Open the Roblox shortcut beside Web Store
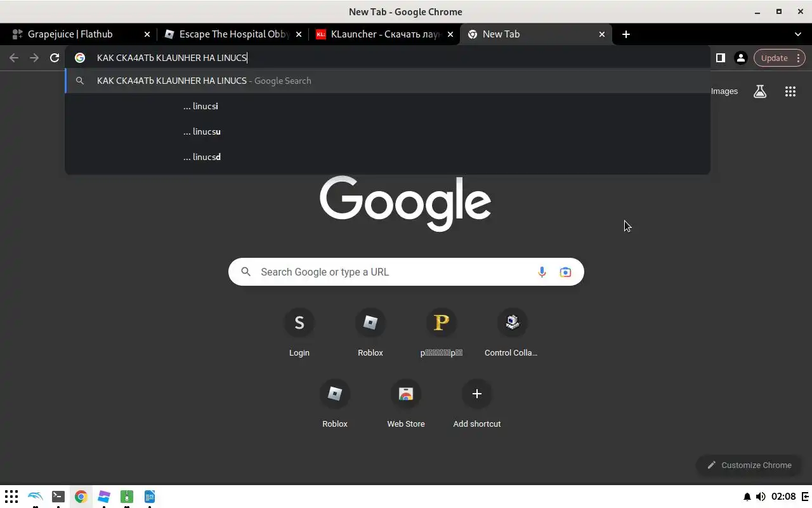812x508 pixels. tap(335, 404)
